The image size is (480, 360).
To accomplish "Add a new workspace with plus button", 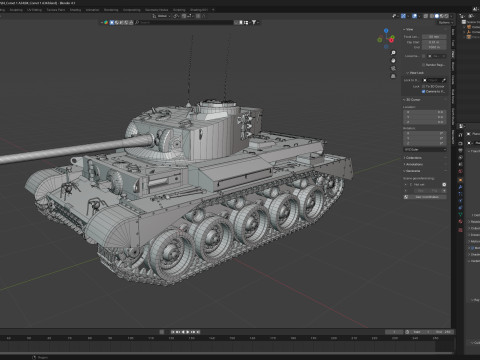I will (213, 10).
